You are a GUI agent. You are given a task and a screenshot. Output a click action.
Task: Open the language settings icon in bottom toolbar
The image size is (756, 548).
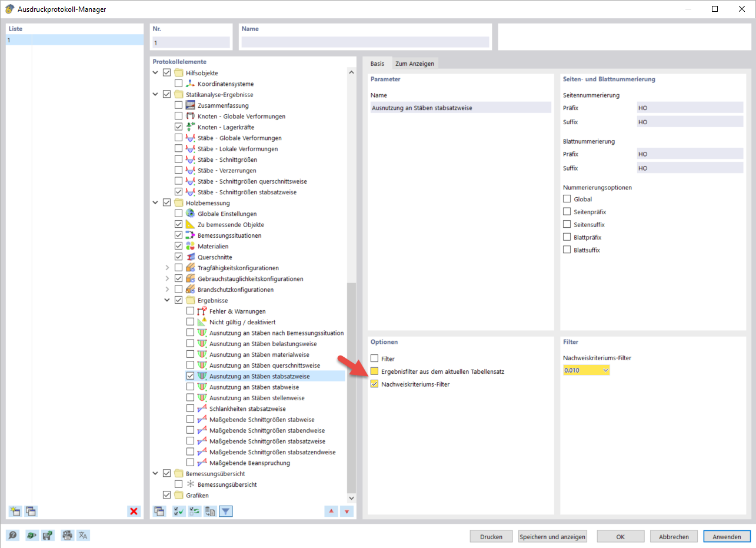point(83,535)
